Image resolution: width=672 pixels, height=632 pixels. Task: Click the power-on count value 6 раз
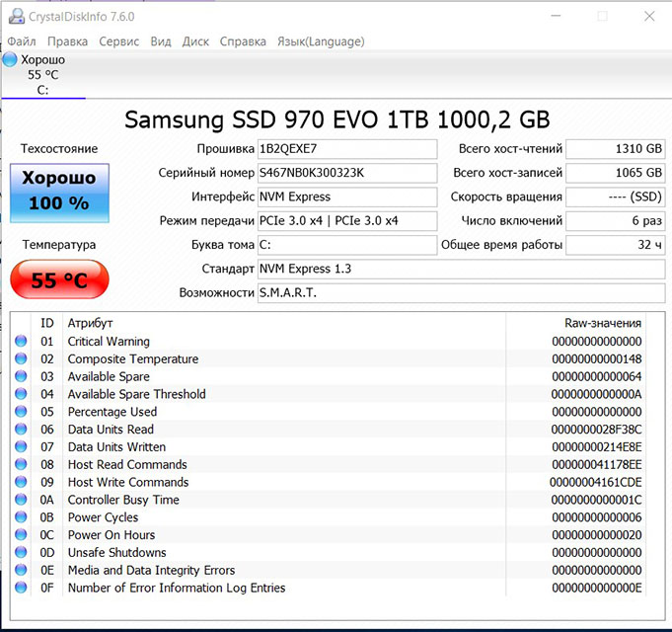616,221
